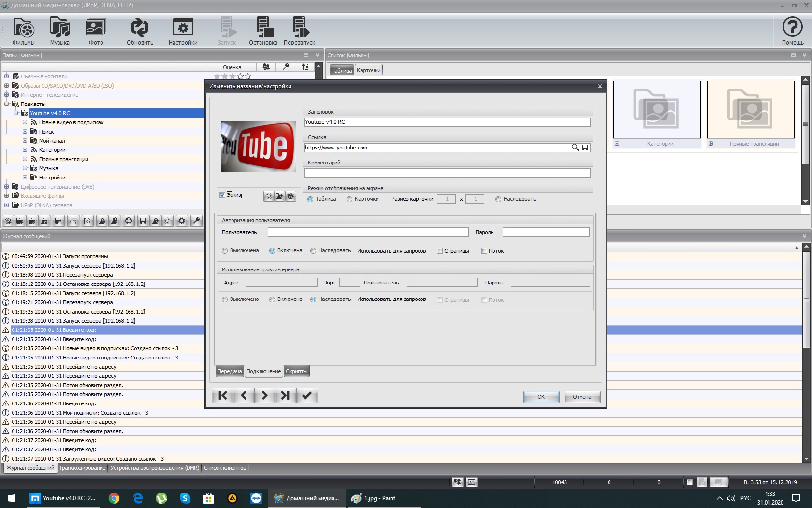Image resolution: width=812 pixels, height=508 pixels.
Task: Enable the Страницы checkbox under authorization
Action: [440, 251]
